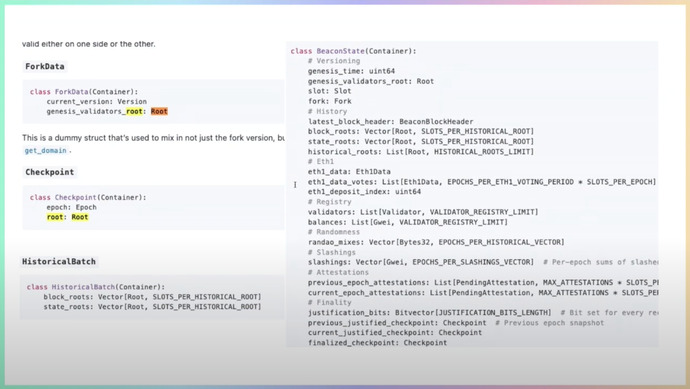This screenshot has width=690, height=389.
Task: Click the Checkpoint section heading
Action: 49,172
